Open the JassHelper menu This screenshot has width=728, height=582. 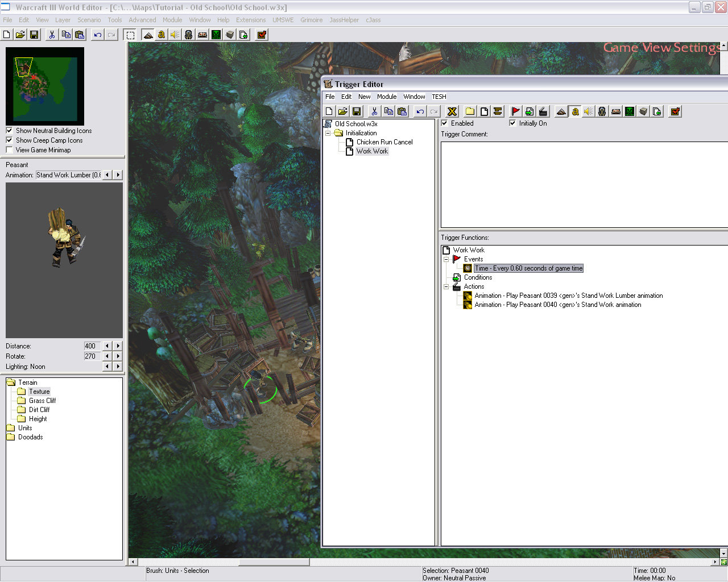click(x=344, y=20)
